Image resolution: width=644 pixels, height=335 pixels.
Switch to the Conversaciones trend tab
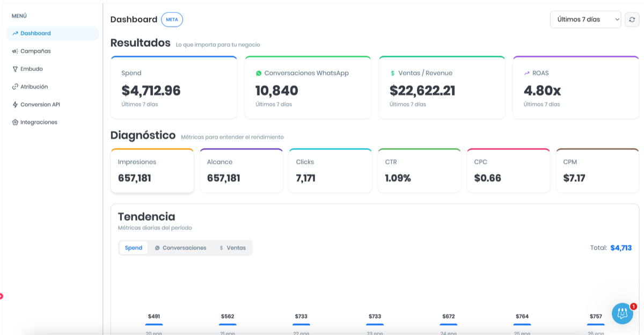[180, 247]
